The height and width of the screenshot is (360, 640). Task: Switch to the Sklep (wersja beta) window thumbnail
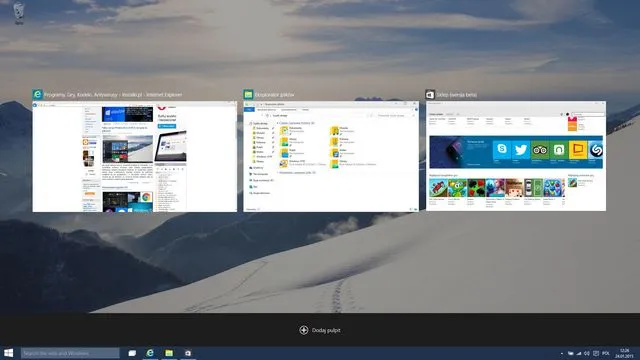pyautogui.click(x=516, y=156)
